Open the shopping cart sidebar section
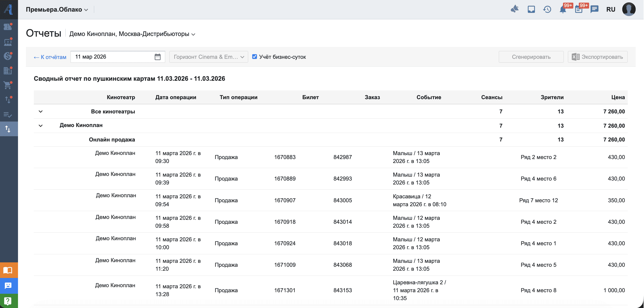This screenshot has height=308, width=644. (x=8, y=85)
